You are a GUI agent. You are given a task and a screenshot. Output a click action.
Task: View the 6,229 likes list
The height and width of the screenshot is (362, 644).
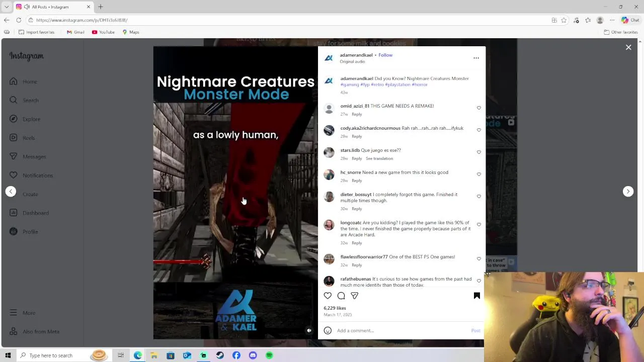pos(335,308)
